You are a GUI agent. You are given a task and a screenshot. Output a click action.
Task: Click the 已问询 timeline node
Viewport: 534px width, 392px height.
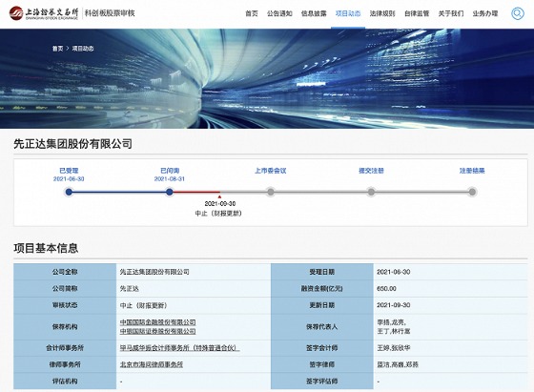click(170, 192)
